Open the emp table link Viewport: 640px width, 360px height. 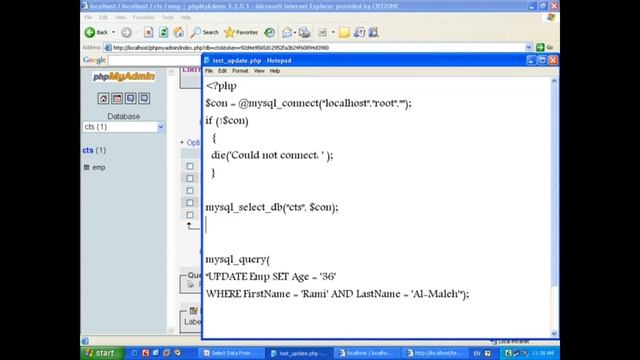pyautogui.click(x=99, y=167)
